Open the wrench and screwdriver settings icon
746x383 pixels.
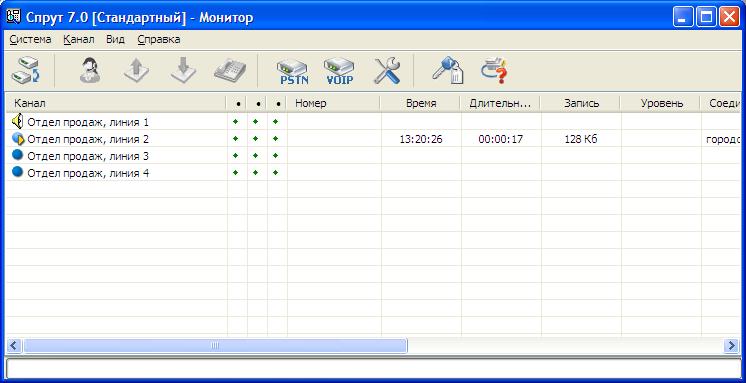coord(386,71)
